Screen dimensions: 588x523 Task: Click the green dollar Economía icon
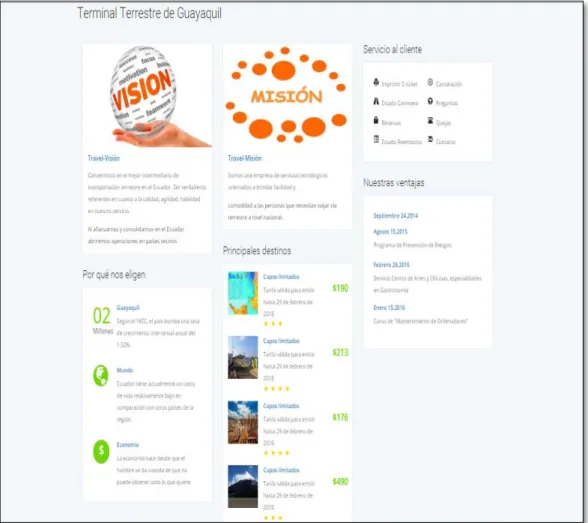click(101, 451)
